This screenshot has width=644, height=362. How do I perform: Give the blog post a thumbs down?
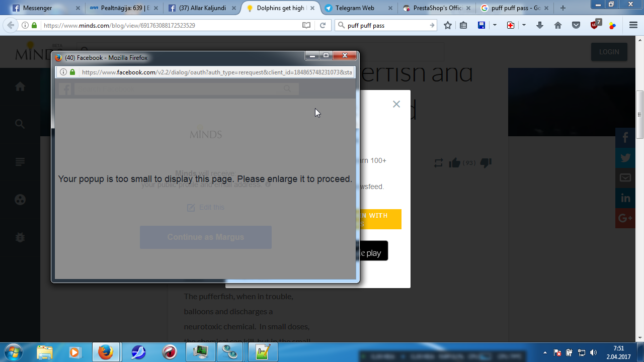tap(486, 163)
